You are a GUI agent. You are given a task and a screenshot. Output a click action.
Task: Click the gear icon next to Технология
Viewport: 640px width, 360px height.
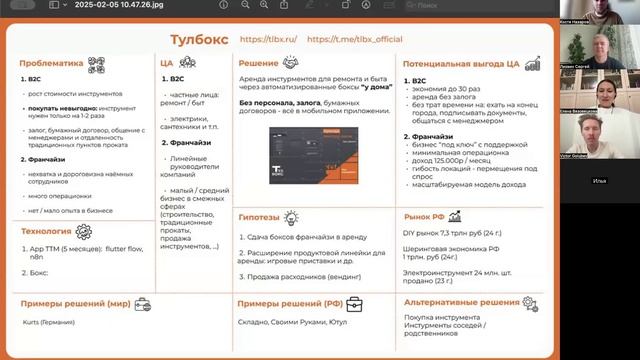(x=84, y=232)
